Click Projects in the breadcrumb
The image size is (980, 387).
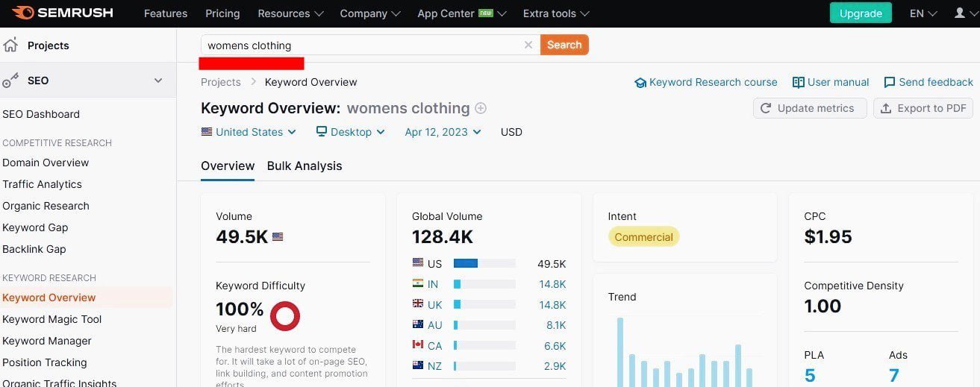(x=221, y=82)
